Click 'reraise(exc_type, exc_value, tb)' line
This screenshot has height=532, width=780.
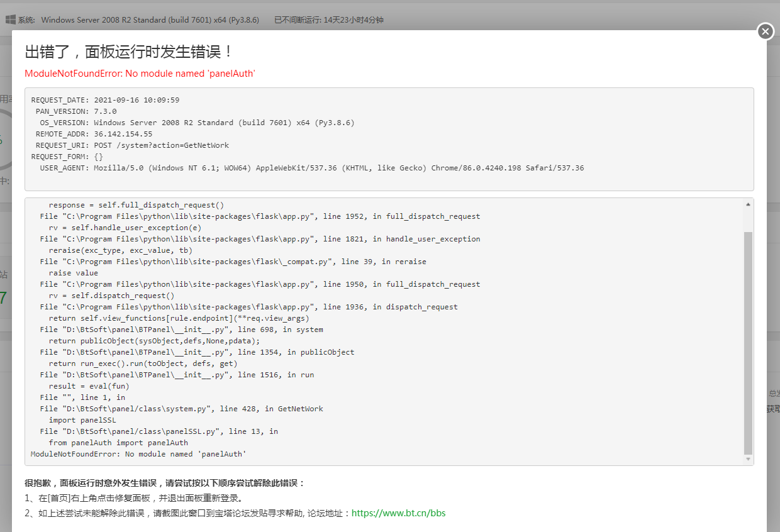121,250
